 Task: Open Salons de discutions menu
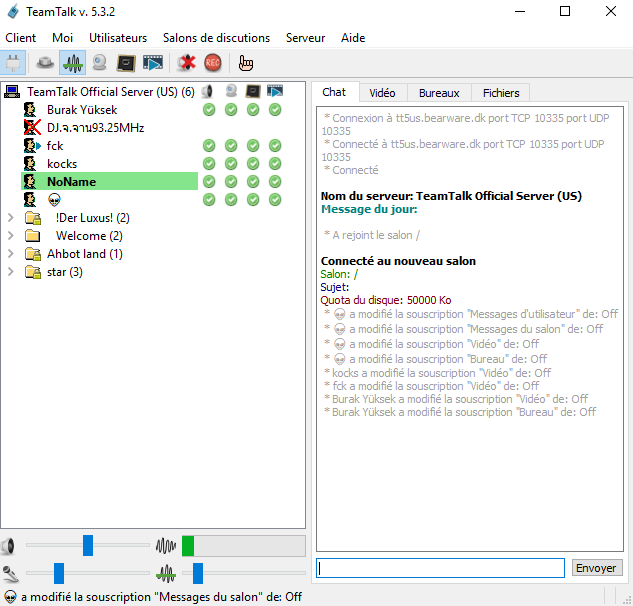click(x=216, y=38)
